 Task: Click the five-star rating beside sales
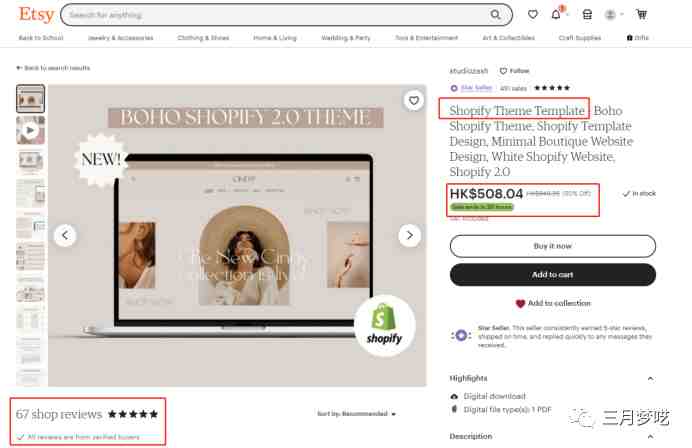pos(552,88)
